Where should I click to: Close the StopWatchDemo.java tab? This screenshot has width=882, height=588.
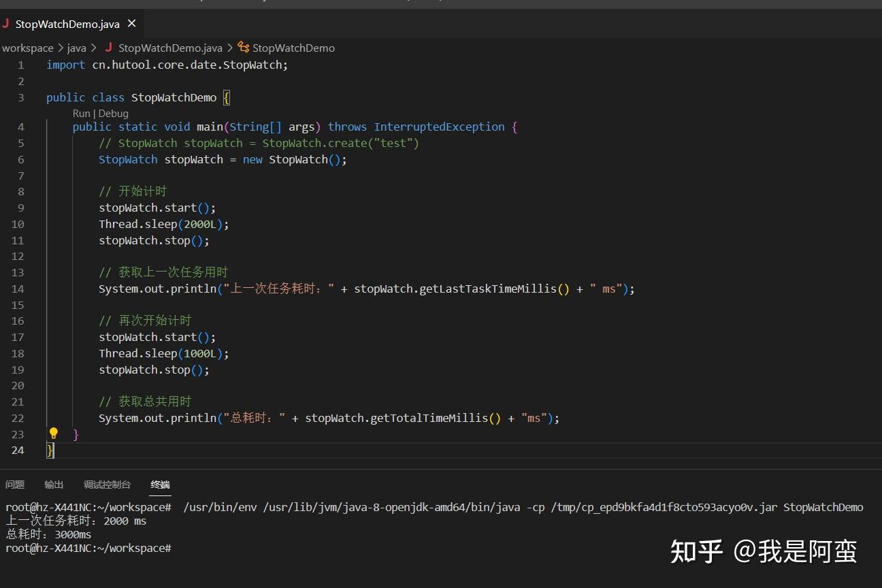pos(131,22)
